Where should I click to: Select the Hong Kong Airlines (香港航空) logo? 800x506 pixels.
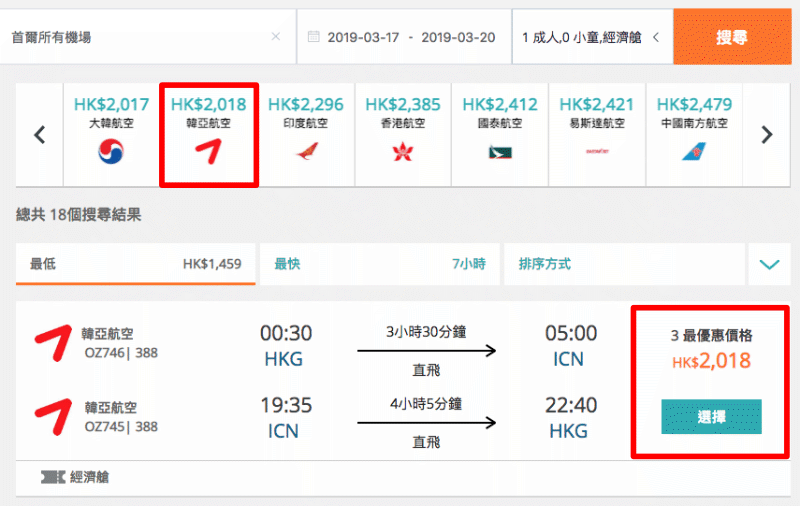[x=403, y=151]
